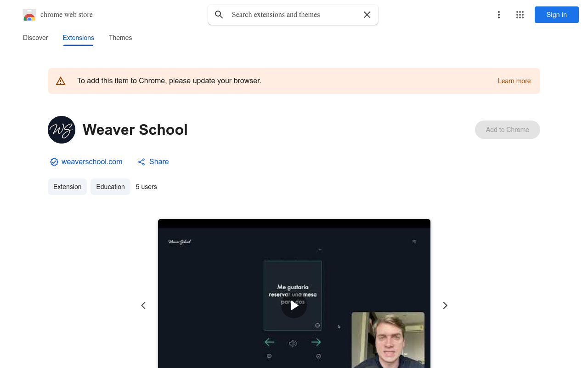Screen dimensions: 588x368
Task: Show the previous screenshot with left chevron
Action: [x=143, y=305]
